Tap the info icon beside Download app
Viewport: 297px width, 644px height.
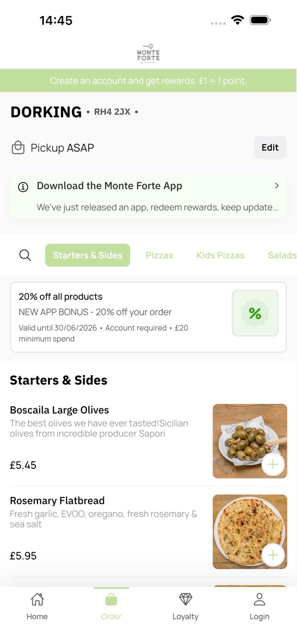tap(23, 187)
